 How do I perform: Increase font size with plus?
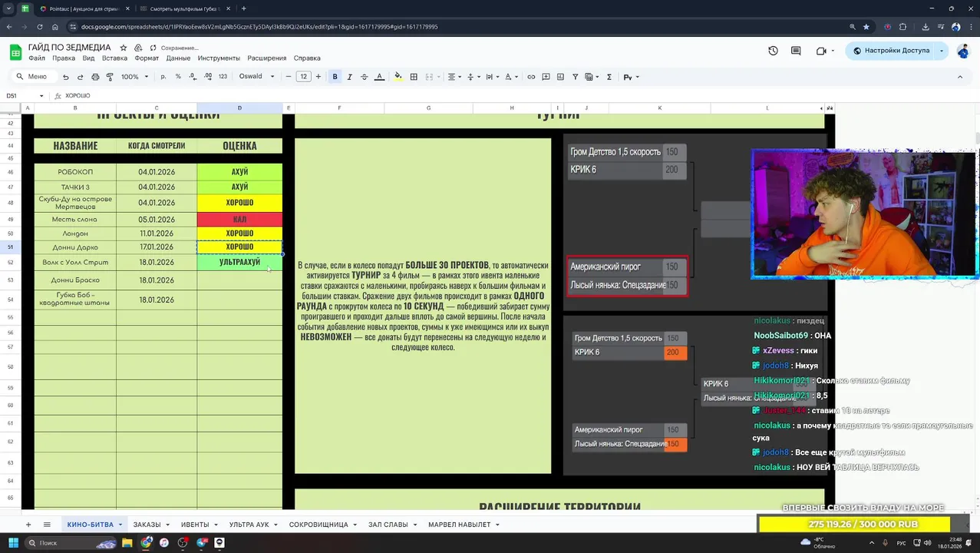318,77
